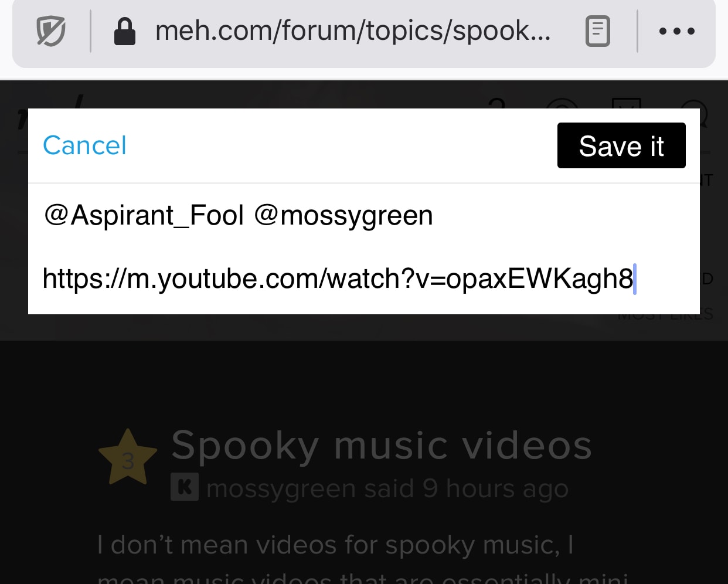The image size is (728, 584).
Task: Click the blank line between mentions and link
Action: (x=363, y=247)
